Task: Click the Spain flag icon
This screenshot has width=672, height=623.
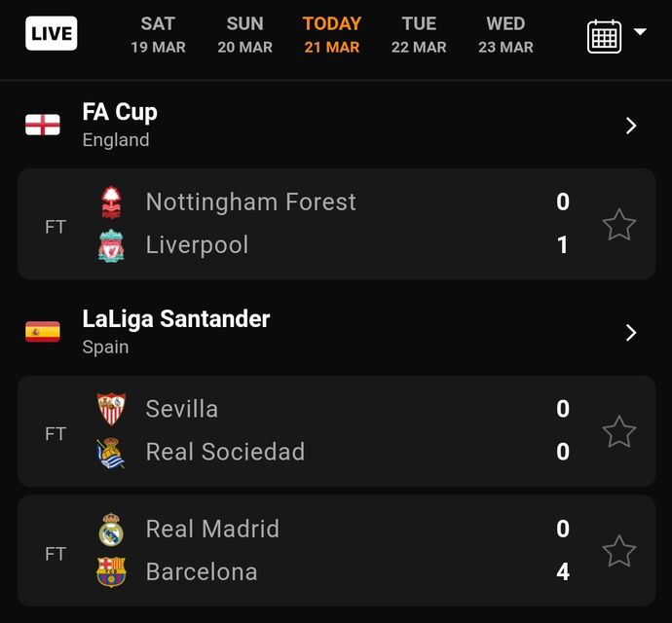Action: (43, 332)
